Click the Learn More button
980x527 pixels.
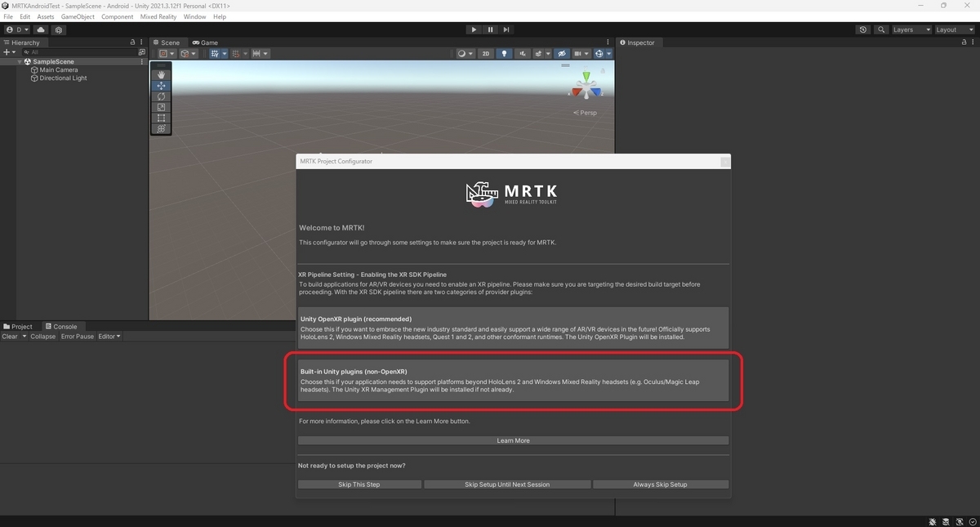[513, 440]
